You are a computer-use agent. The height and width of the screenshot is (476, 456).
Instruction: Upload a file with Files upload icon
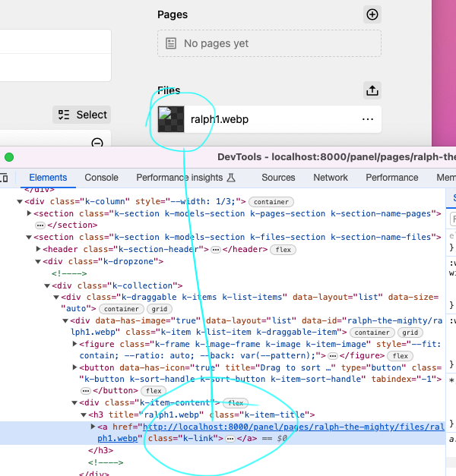372,90
